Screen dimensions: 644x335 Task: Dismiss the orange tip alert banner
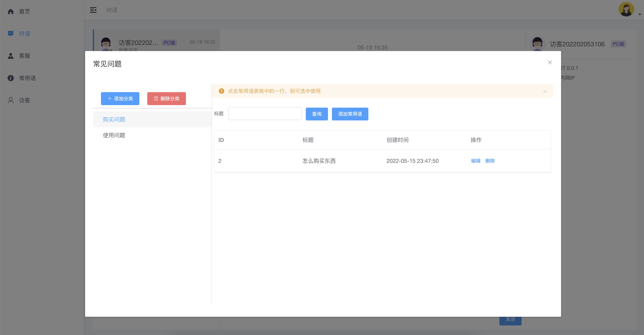[544, 91]
